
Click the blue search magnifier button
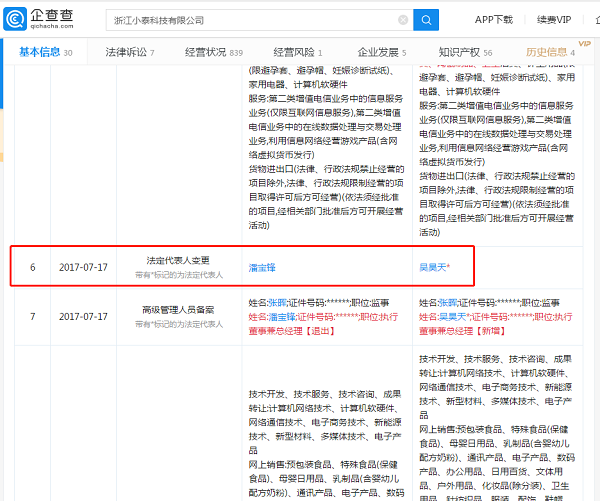pos(426,20)
